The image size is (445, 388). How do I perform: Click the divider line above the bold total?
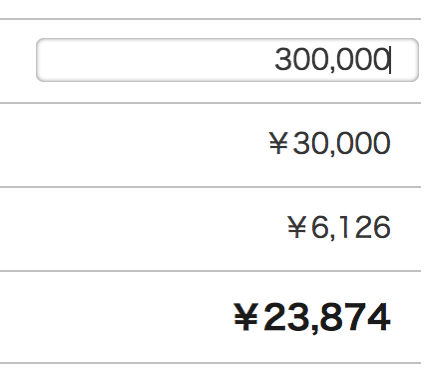tap(210, 271)
